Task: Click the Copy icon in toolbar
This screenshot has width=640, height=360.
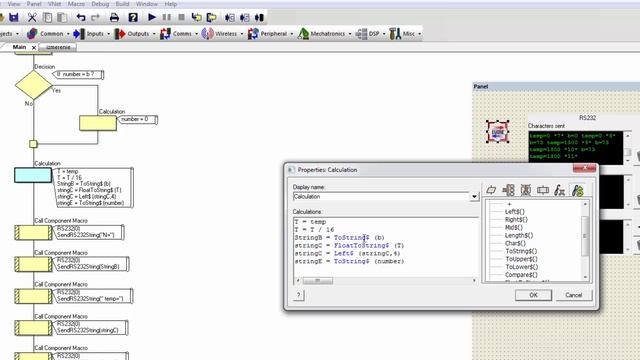Action: click(x=47, y=18)
